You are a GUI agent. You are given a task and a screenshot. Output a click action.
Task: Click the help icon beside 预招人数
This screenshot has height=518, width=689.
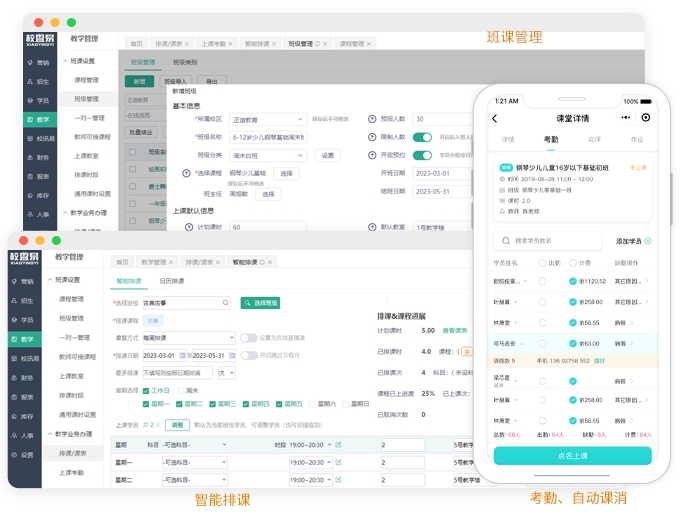coord(372,119)
